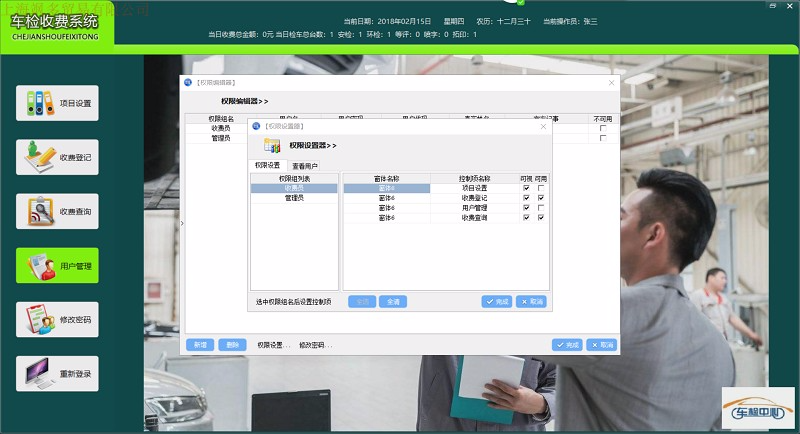The height and width of the screenshot is (434, 800).
Task: Toggle 不可用 checkbox for 收费员 group
Action: (x=602, y=128)
